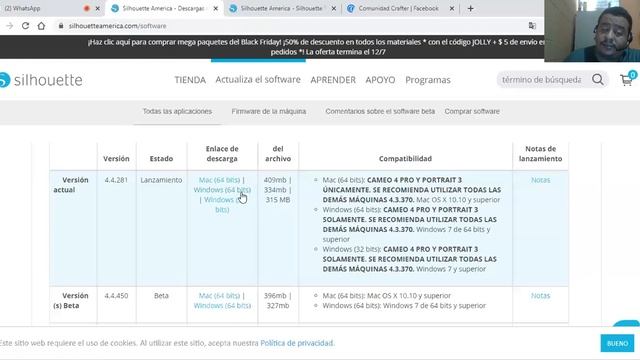Download Mac (64 bits) beta 4.4.450
The width and height of the screenshot is (640, 360).
click(219, 296)
